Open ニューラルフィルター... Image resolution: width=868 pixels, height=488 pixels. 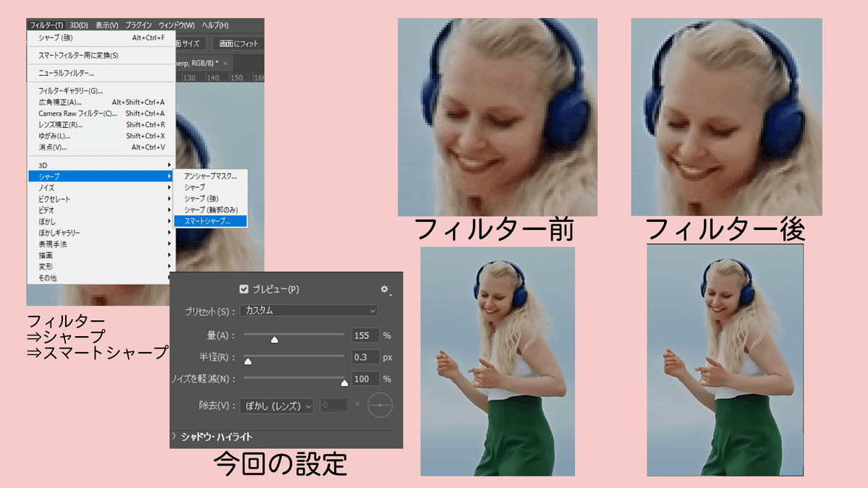(x=101, y=73)
